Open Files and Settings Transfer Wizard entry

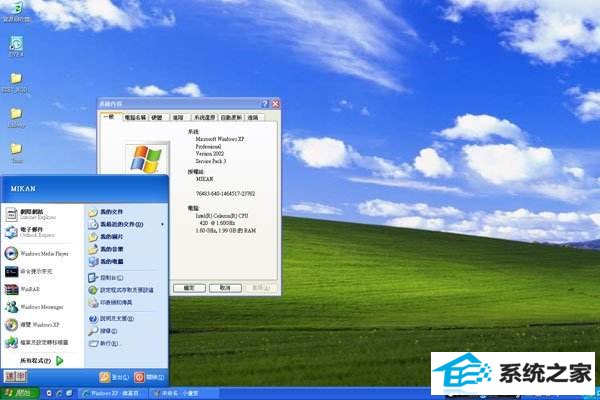37,342
